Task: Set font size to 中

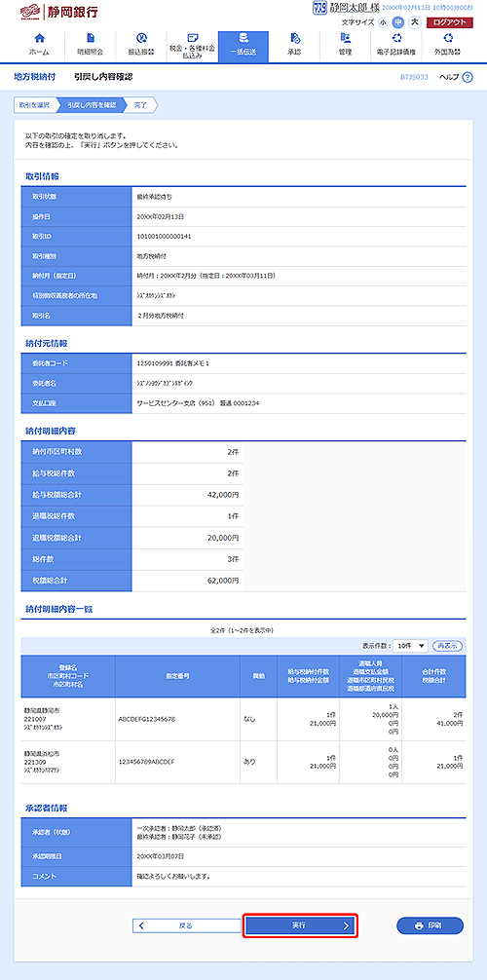Action: coord(398,21)
